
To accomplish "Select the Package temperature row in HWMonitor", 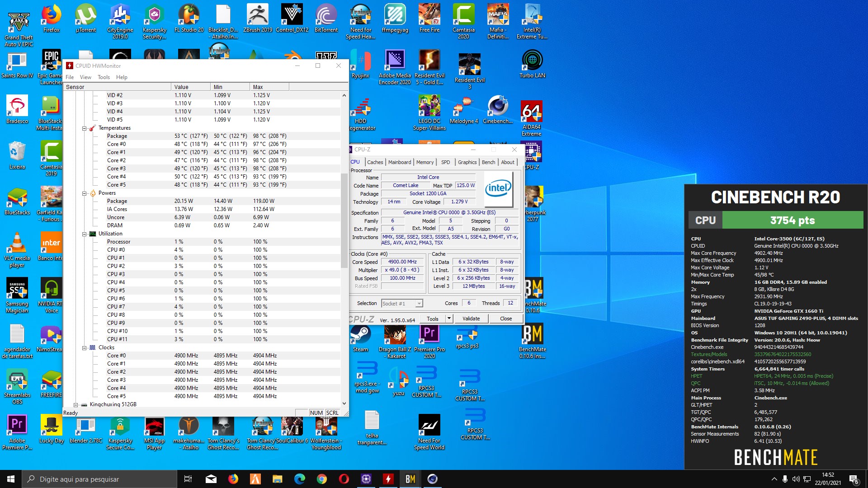I will [x=202, y=136].
